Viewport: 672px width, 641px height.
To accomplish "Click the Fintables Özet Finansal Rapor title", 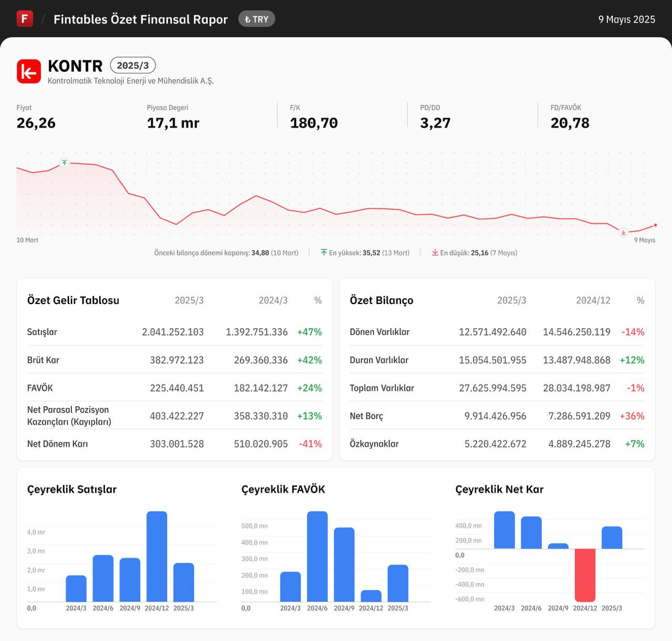I will [141, 19].
